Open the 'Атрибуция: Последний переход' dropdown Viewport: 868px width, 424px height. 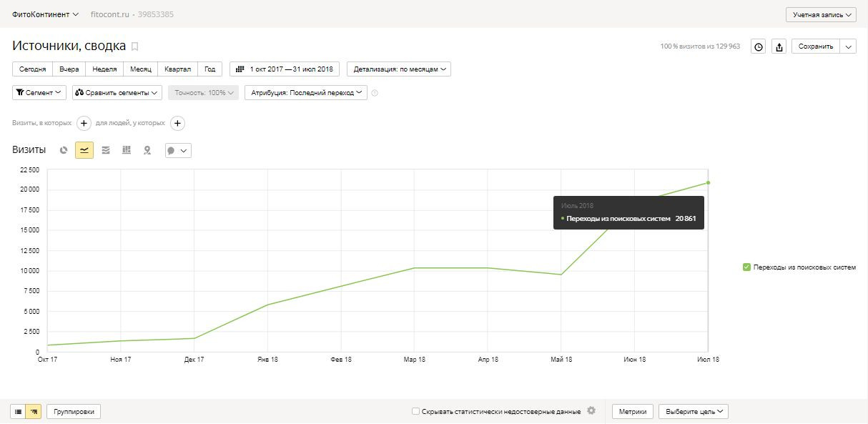click(x=305, y=92)
